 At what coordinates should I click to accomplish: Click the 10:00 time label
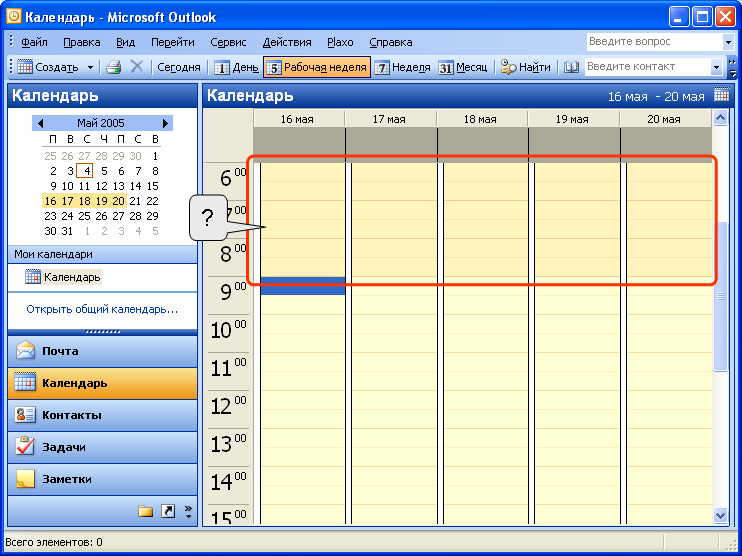click(x=229, y=329)
